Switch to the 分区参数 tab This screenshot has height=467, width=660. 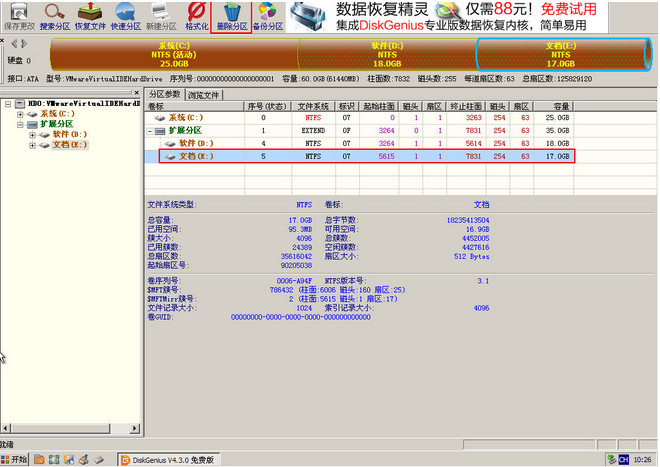pos(165,94)
